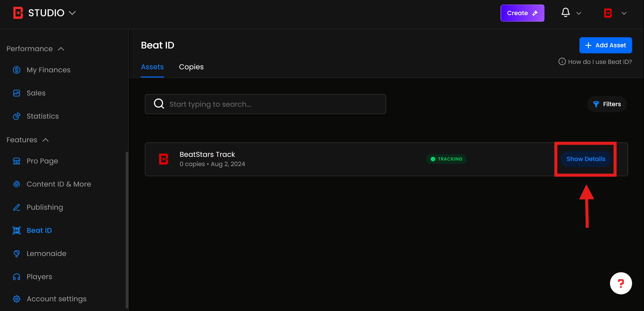
Task: Click the Lemonaide icon
Action: pyautogui.click(x=16, y=253)
